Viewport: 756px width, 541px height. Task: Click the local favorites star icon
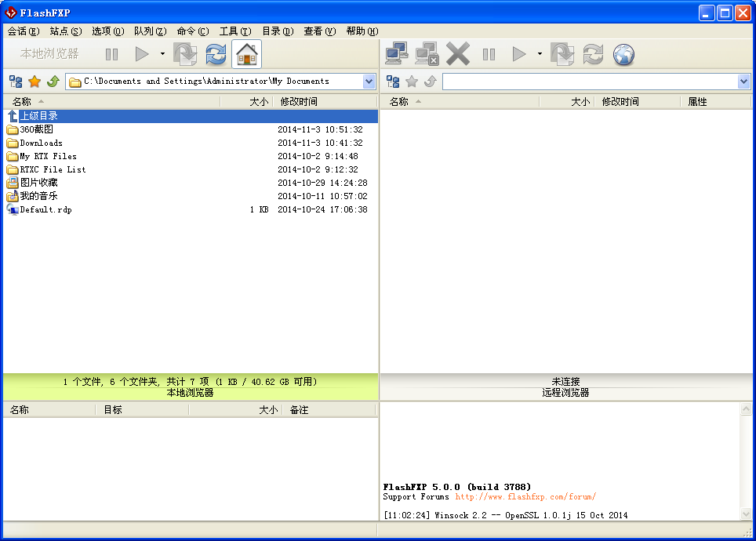tap(35, 82)
